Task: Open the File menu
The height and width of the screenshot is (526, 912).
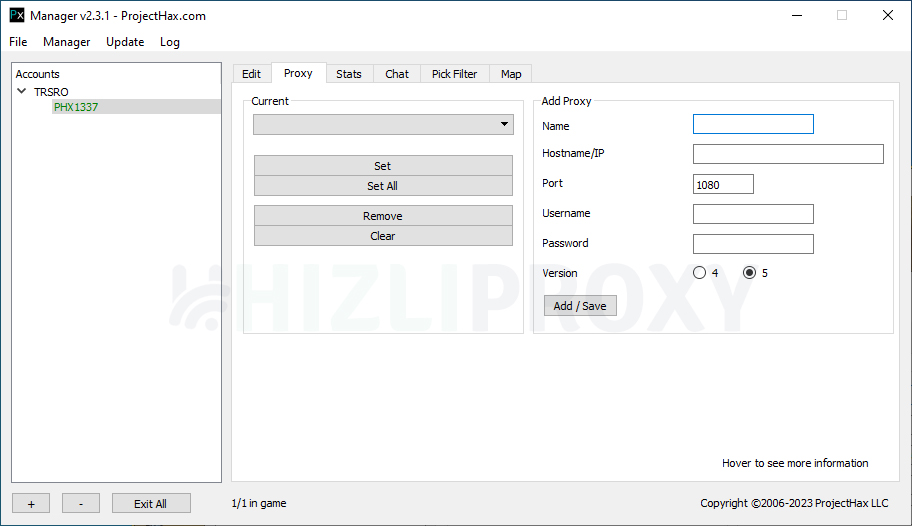Action: coord(18,42)
